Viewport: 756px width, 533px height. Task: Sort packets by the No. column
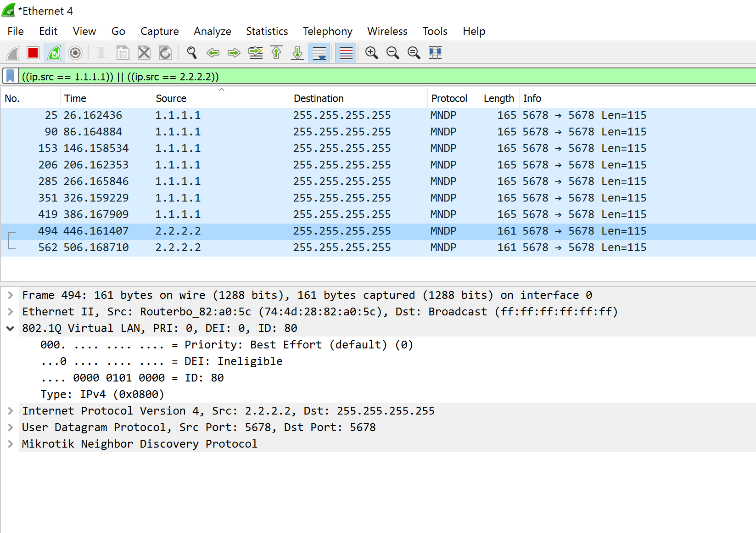click(30, 98)
